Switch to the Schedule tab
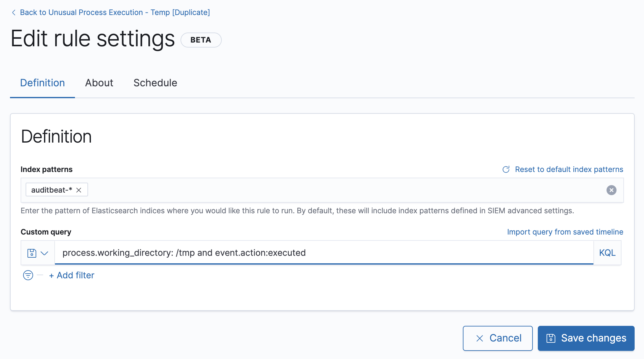 [x=155, y=83]
